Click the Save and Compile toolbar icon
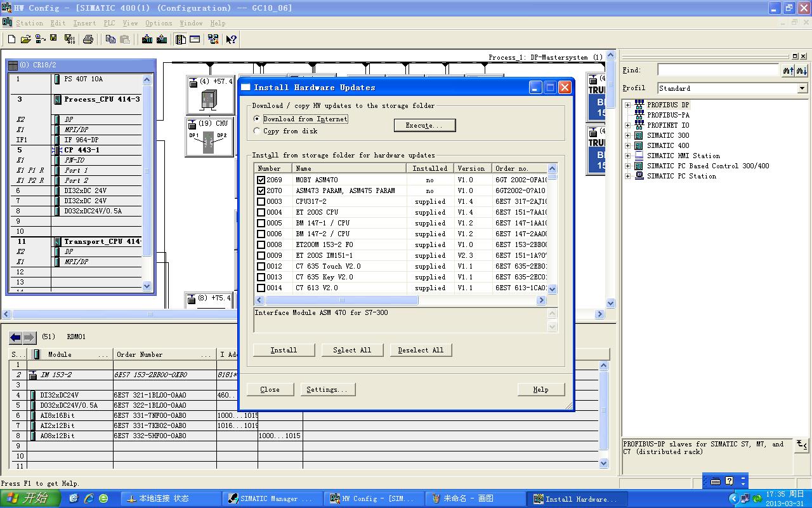Image resolution: width=812 pixels, height=508 pixels. tap(69, 39)
